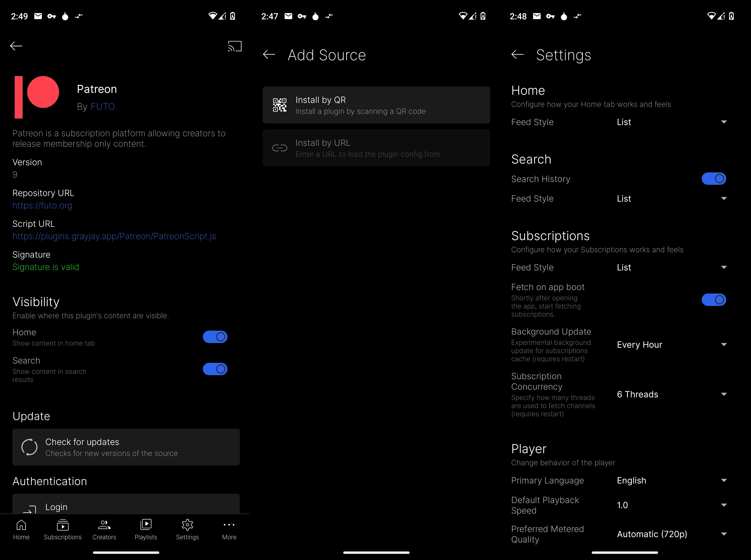Toggle the Search History switch

click(714, 179)
